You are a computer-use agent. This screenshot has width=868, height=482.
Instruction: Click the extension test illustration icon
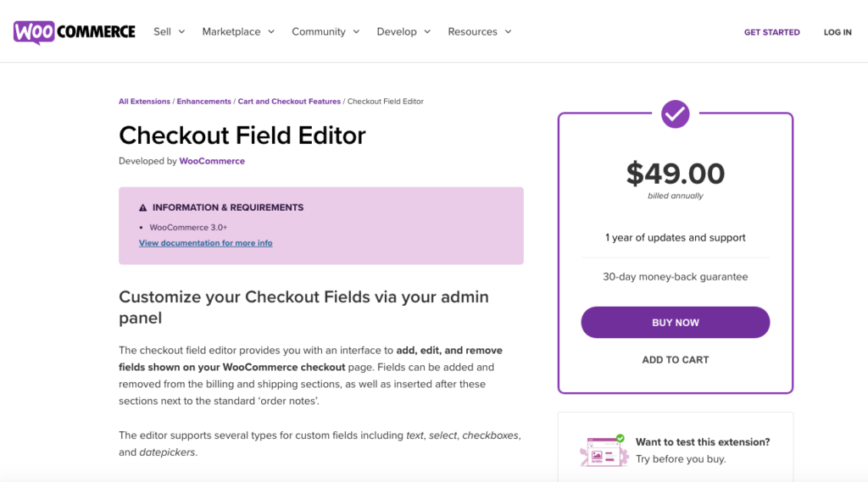coord(604,451)
